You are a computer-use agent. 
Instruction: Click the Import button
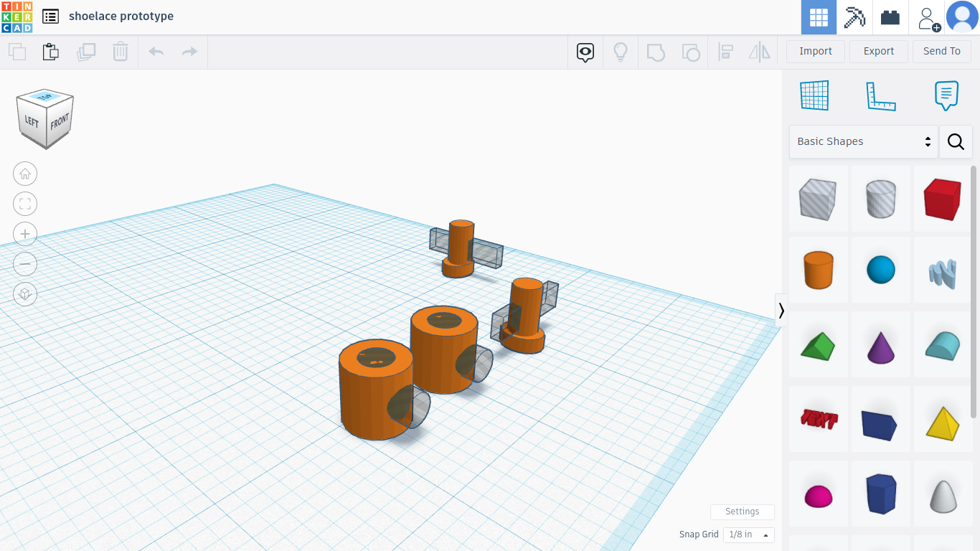coord(816,51)
